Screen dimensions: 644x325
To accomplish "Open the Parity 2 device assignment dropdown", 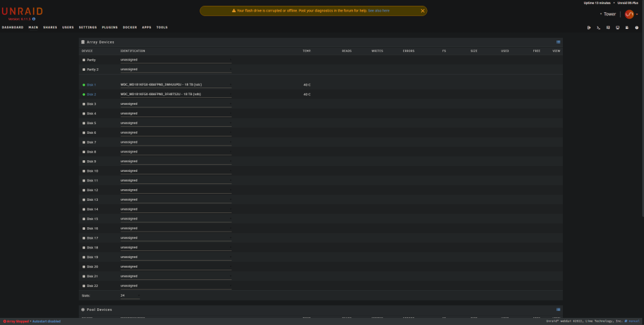I will pos(176,70).
